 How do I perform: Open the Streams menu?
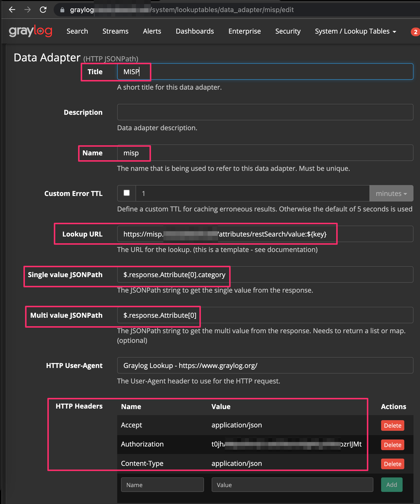tap(115, 31)
